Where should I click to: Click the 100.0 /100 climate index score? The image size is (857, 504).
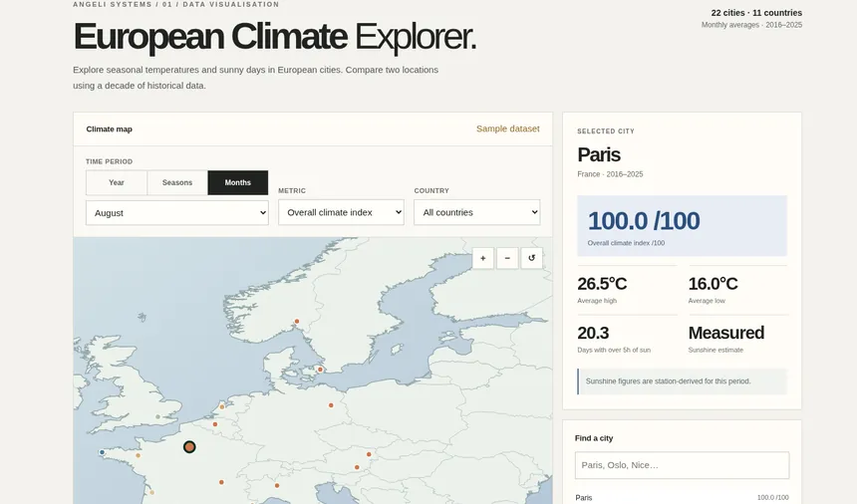pyautogui.click(x=644, y=220)
